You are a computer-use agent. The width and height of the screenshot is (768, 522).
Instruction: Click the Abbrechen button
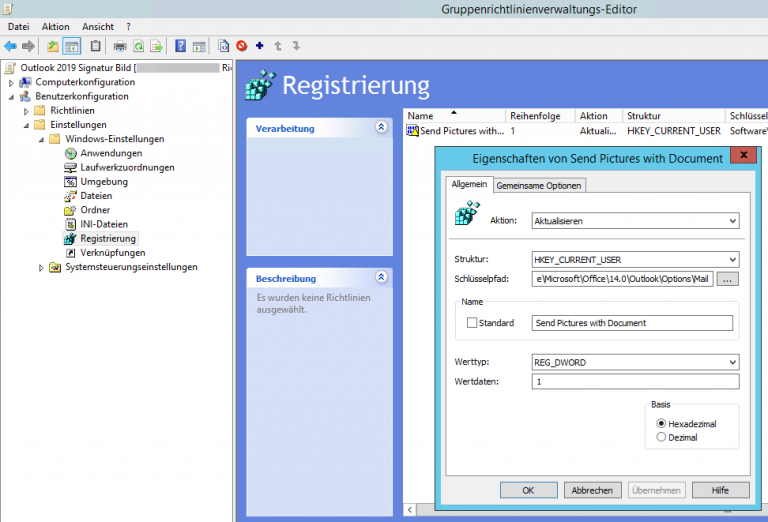tap(592, 490)
